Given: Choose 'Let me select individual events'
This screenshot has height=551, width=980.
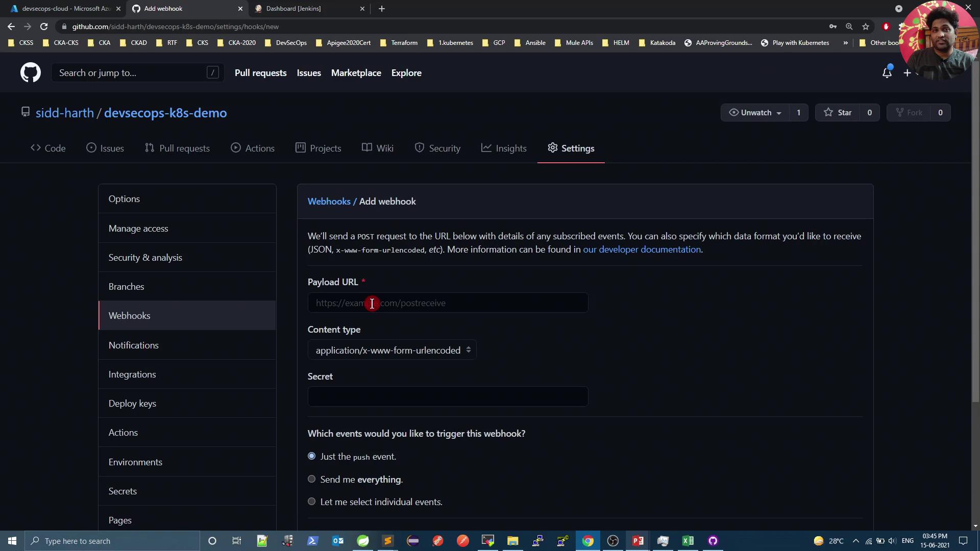Looking at the screenshot, I should [x=312, y=502].
